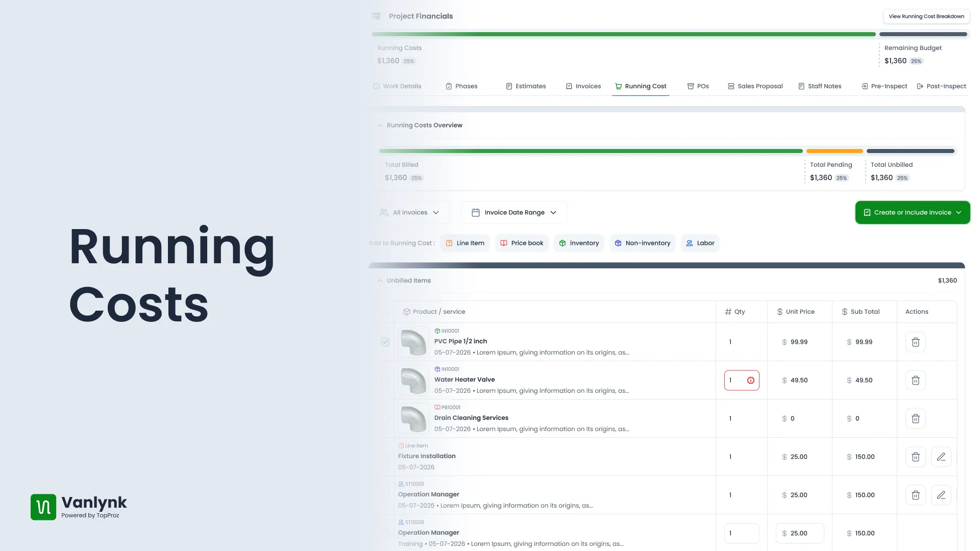Check the Fixture Installation row checkbox
This screenshot has height=551, width=980.
385,457
